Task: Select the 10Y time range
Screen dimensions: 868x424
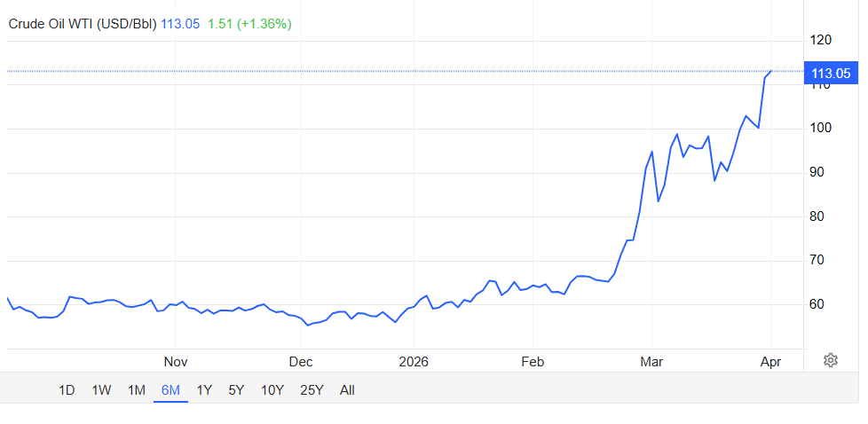Action: (272, 390)
